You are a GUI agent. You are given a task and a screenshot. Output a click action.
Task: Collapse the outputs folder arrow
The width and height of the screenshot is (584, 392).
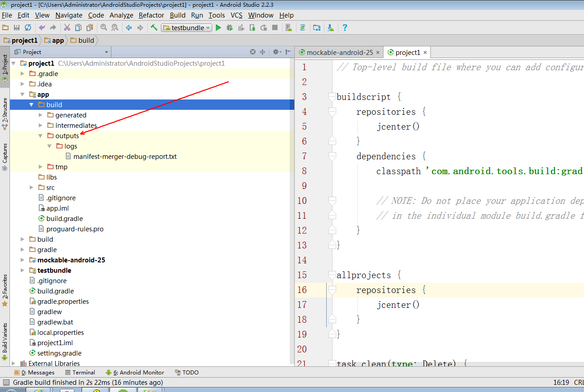click(41, 136)
